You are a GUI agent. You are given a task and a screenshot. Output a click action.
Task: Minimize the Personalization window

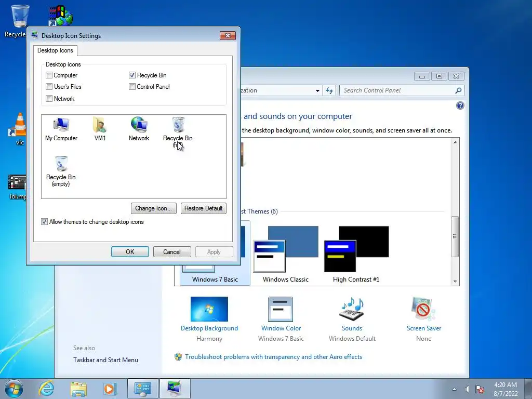coord(422,76)
